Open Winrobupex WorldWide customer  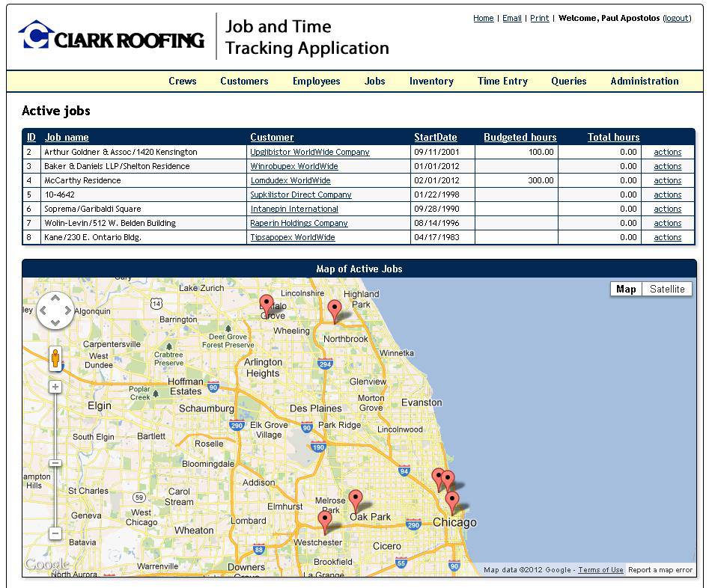tap(294, 166)
